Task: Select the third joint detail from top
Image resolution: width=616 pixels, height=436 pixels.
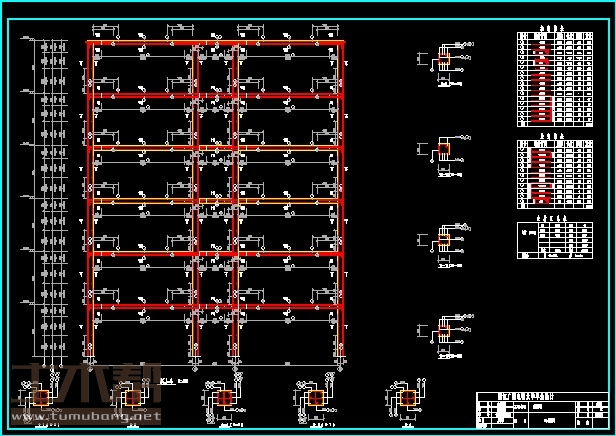Action: (444, 240)
